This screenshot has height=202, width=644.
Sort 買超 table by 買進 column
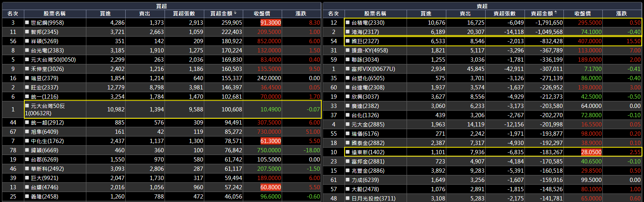click(106, 13)
